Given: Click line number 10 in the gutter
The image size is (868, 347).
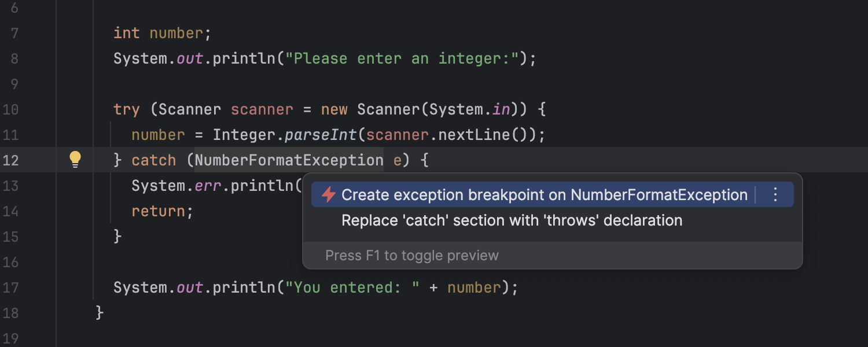Looking at the screenshot, I should (x=10, y=109).
